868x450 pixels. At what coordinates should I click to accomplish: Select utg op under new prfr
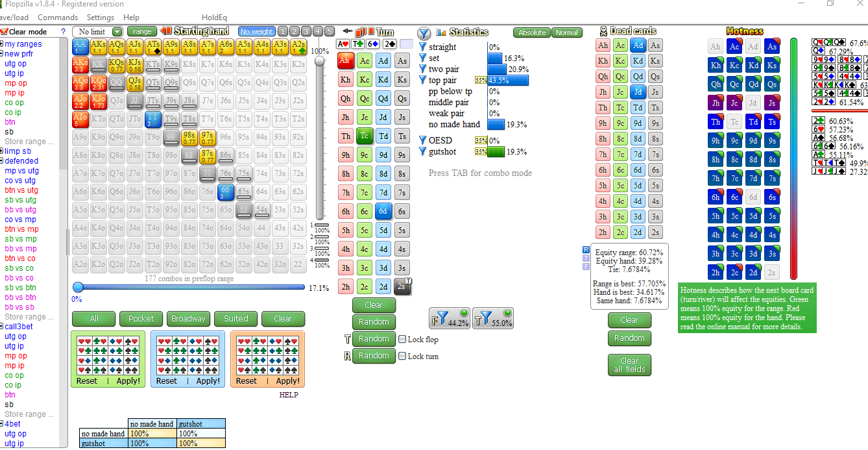click(x=16, y=64)
